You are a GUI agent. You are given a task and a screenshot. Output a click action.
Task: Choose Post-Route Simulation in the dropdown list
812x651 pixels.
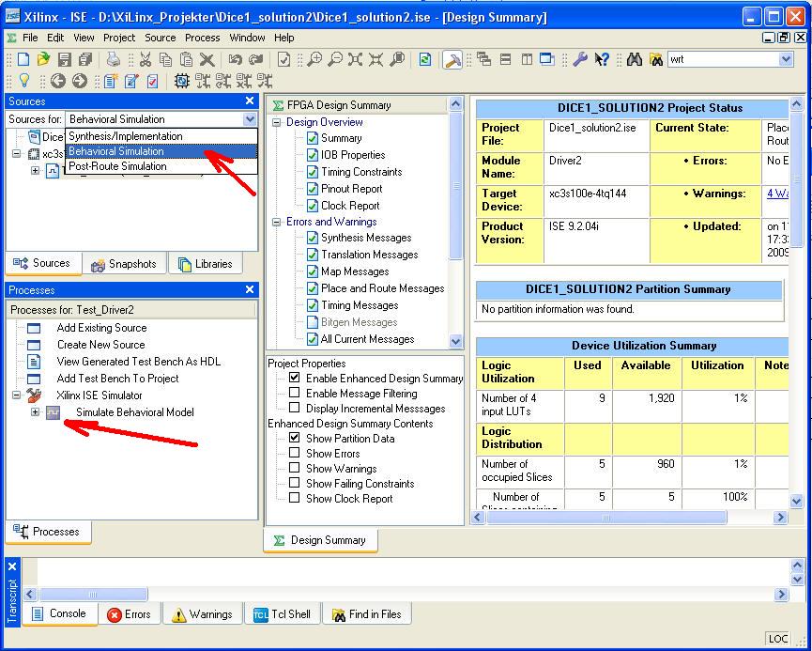coord(161,166)
